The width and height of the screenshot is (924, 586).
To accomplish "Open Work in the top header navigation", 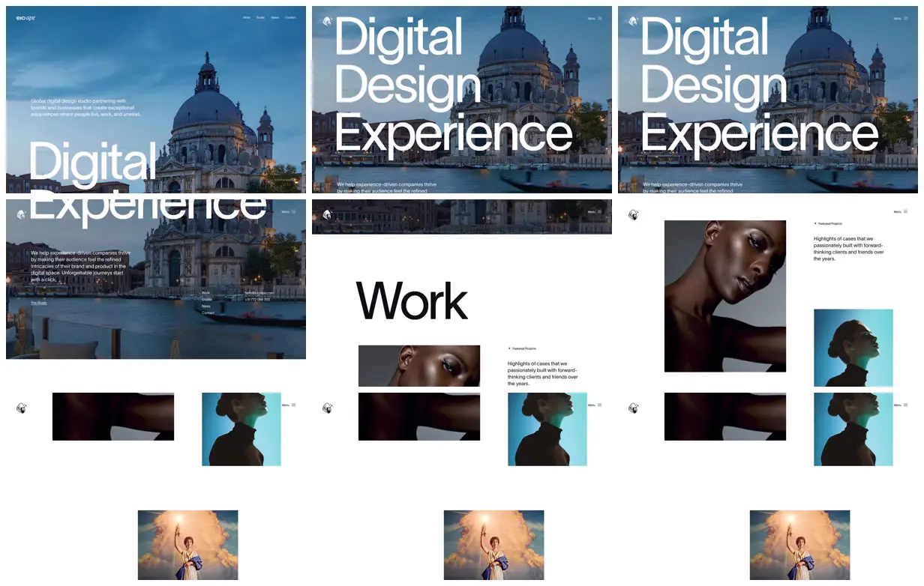I will click(247, 17).
